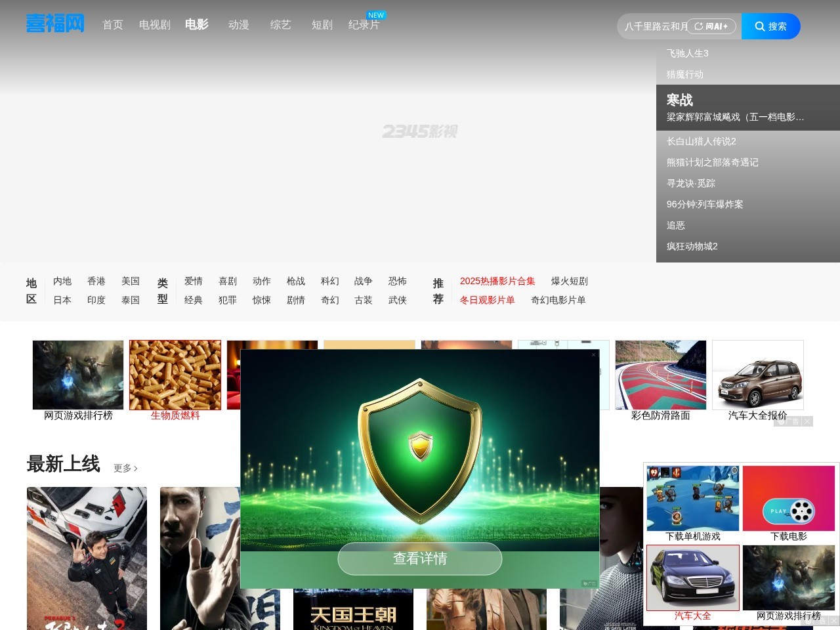Screen dimensions: 840x630
Task: Filter movies by region 内地
Action: point(62,281)
